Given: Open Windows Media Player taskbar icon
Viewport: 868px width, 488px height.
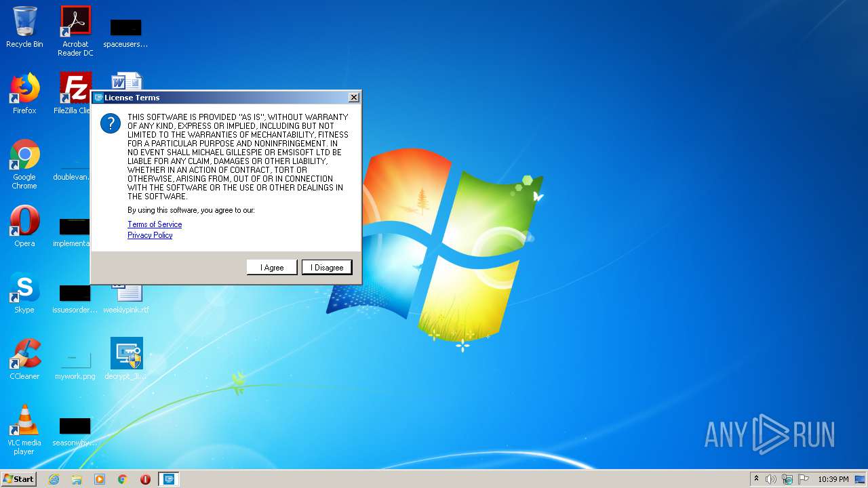Looking at the screenshot, I should pyautogui.click(x=100, y=479).
